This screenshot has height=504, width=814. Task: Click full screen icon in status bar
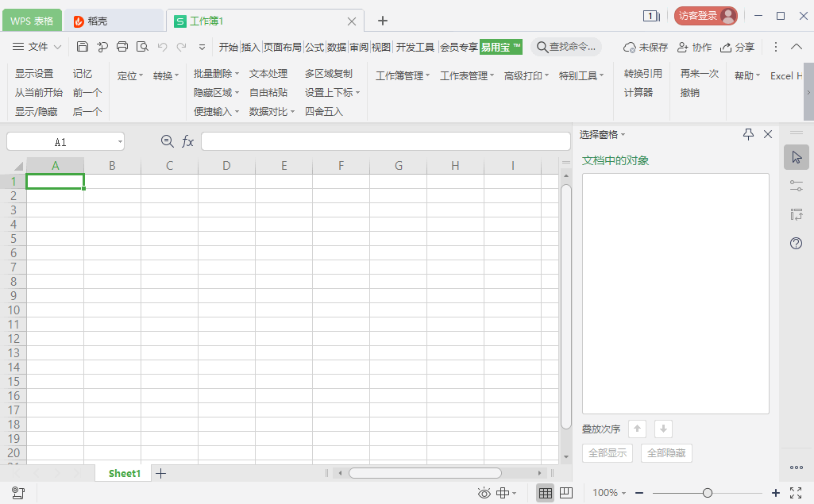(x=796, y=493)
